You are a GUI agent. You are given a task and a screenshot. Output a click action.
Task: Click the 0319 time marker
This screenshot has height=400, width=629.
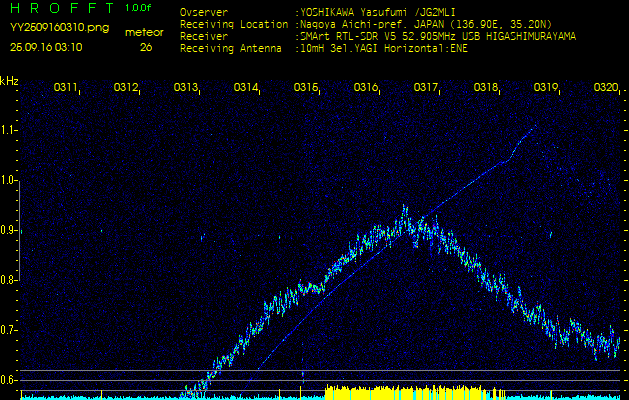546,88
